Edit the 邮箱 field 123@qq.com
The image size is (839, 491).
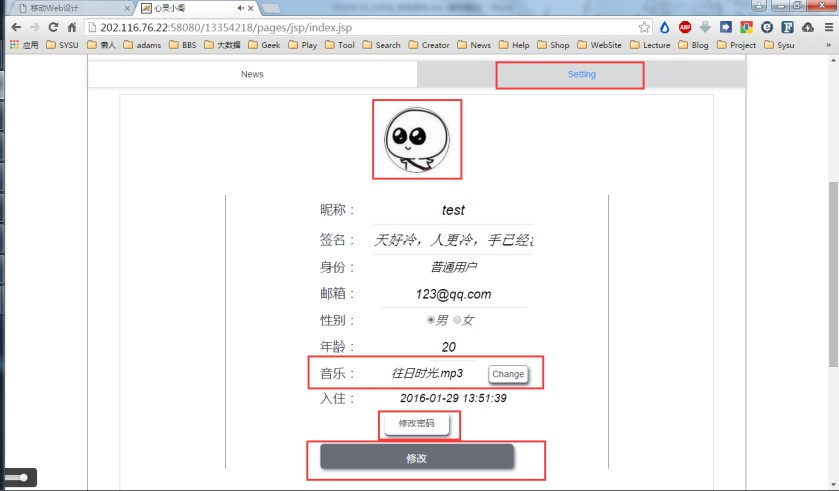453,294
